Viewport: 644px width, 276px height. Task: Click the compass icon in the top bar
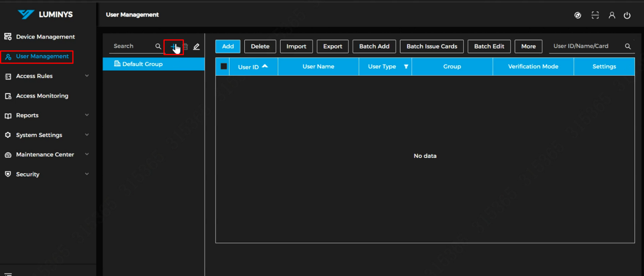[577, 15]
